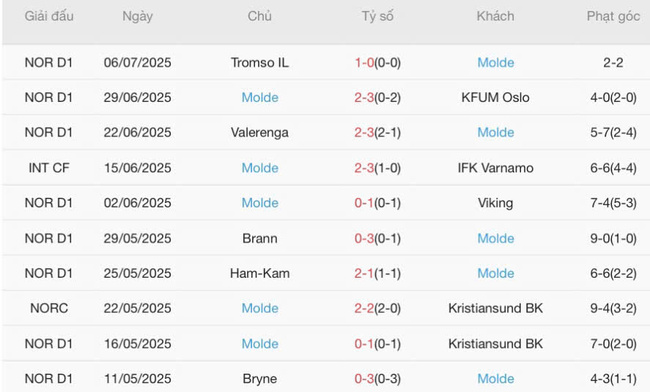
Task: Click the Khách column header
Action: 495,16
